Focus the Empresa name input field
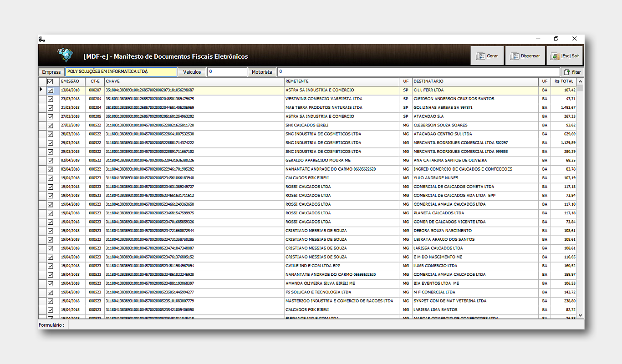 121,72
